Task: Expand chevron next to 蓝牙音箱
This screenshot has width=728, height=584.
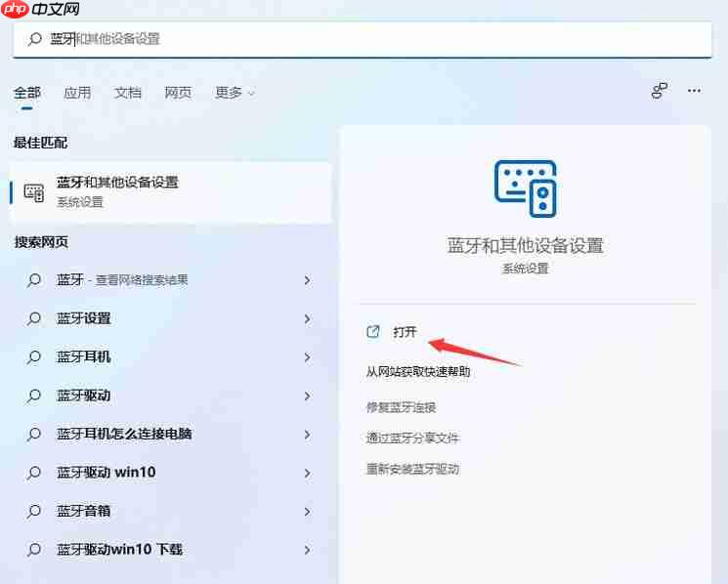Action: click(x=307, y=512)
